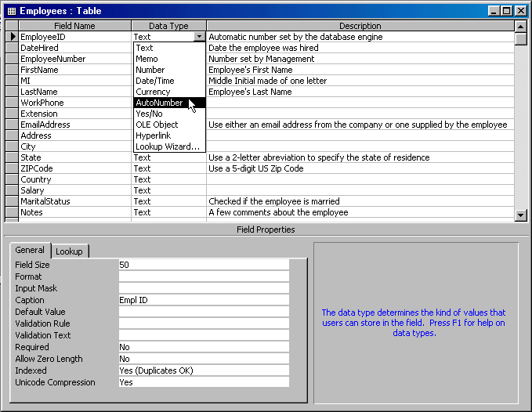The image size is (532, 412).
Task: Click the Notes field name cell
Action: coord(75,212)
